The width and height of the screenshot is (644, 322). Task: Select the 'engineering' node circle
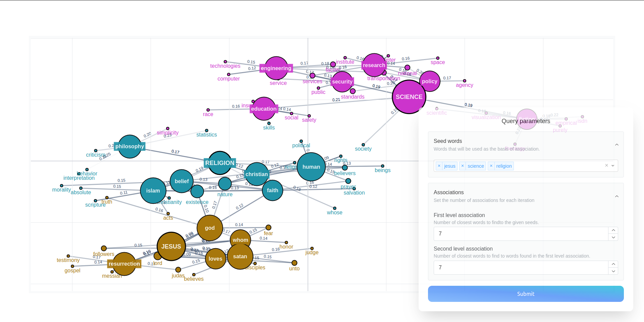click(276, 68)
